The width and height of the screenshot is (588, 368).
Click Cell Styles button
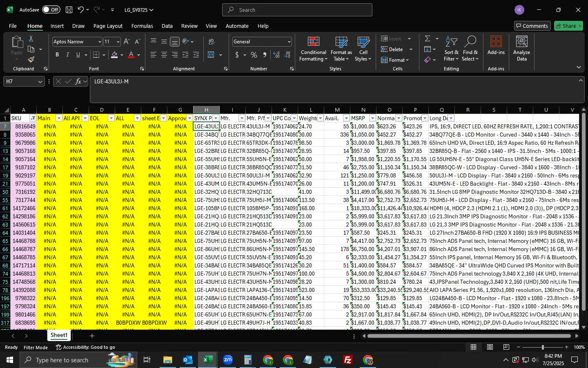(x=363, y=49)
